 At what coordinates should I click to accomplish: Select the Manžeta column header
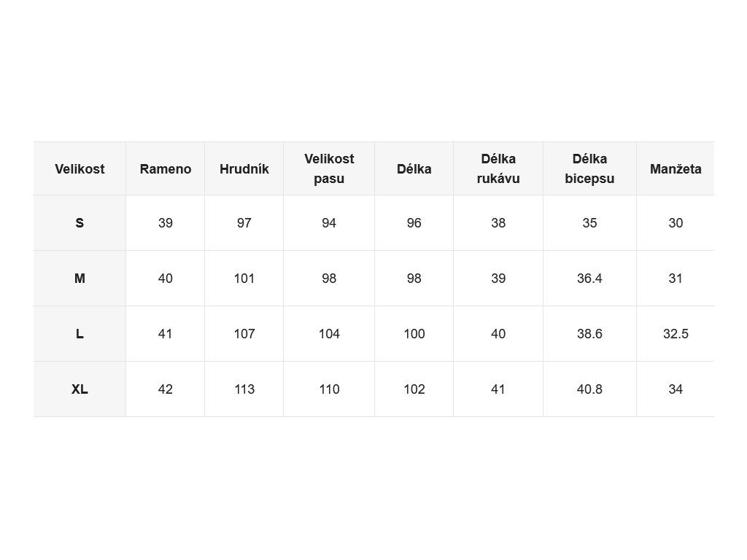point(676,168)
